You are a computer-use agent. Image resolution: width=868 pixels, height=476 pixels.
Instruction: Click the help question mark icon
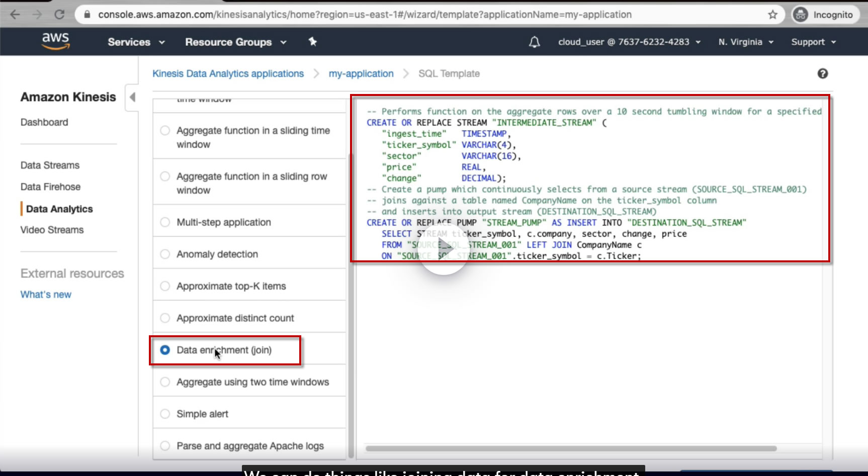(822, 74)
